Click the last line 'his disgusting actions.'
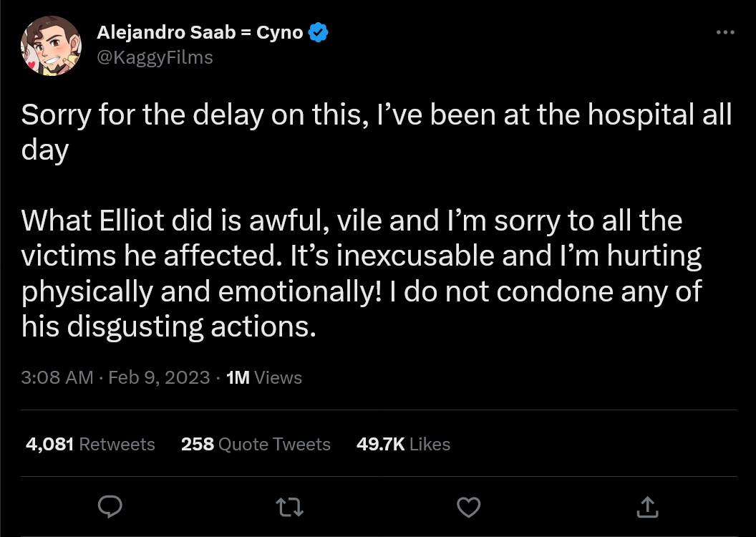Image resolution: width=756 pixels, height=537 pixels. 168,326
